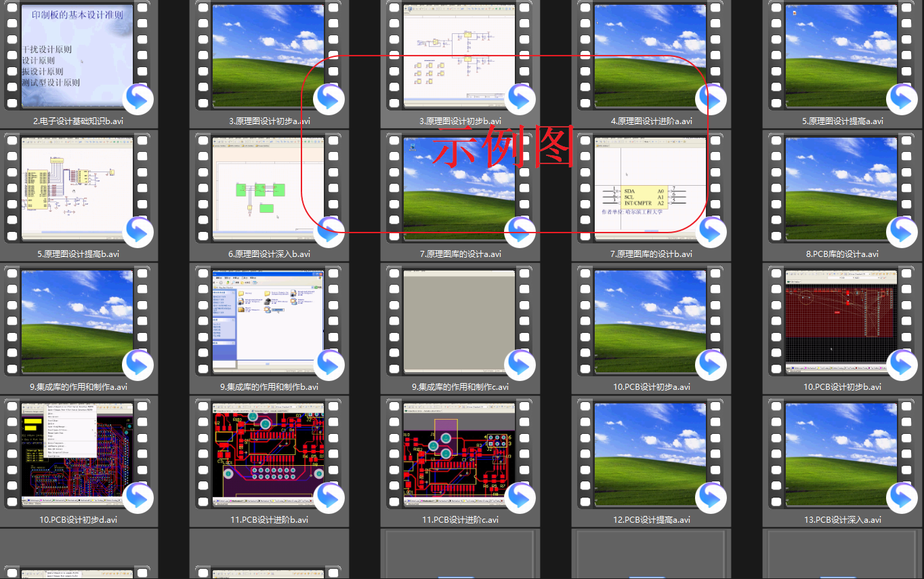
Task: Click the label 8.PCB库的设计a.avi
Action: tap(843, 254)
